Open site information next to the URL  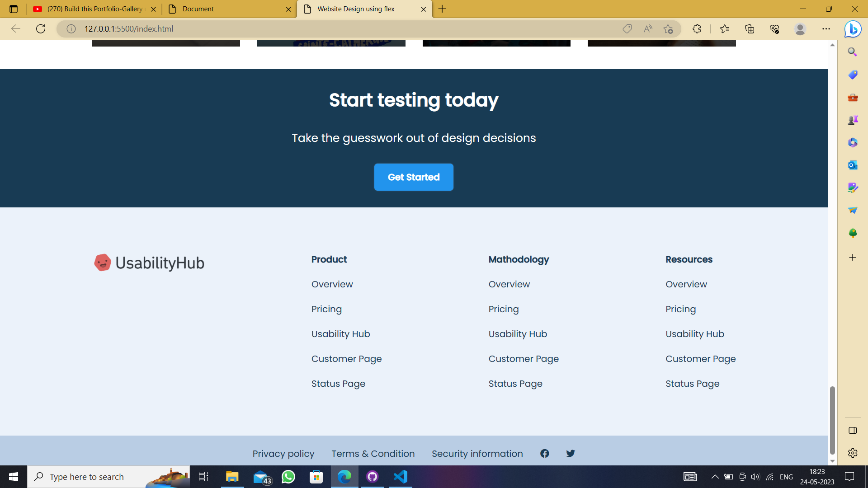coord(71,28)
